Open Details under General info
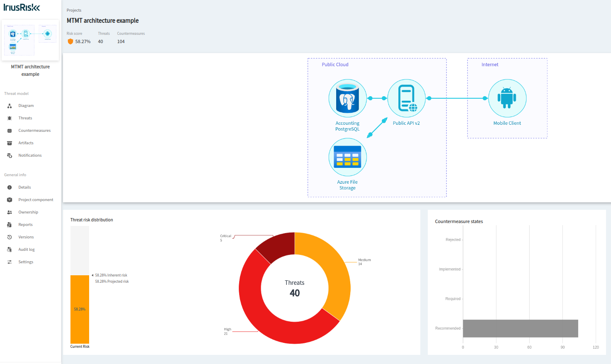This screenshot has height=364, width=611. [x=24, y=187]
